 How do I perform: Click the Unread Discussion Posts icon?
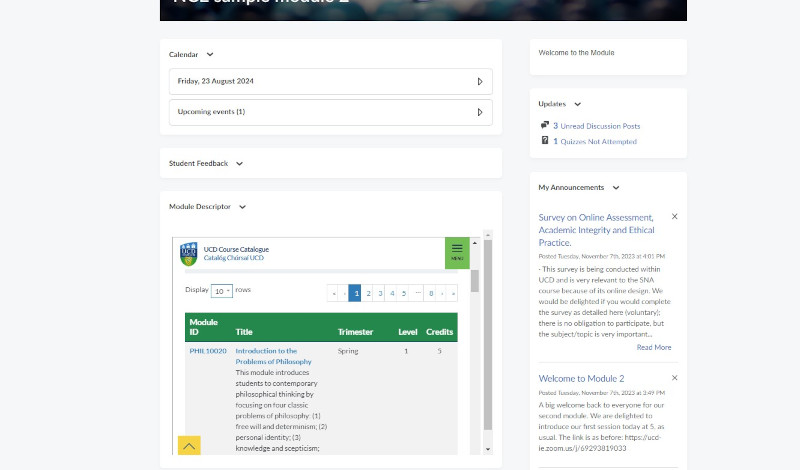[x=545, y=125]
